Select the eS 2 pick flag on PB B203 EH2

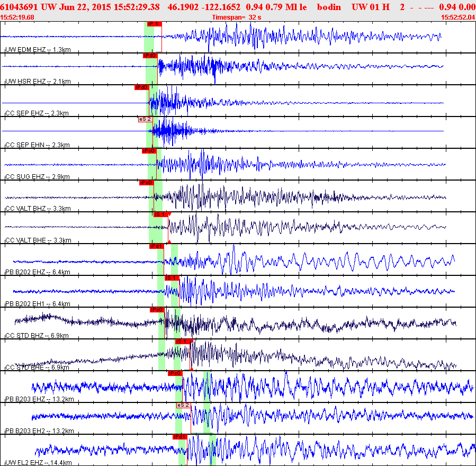(183, 405)
